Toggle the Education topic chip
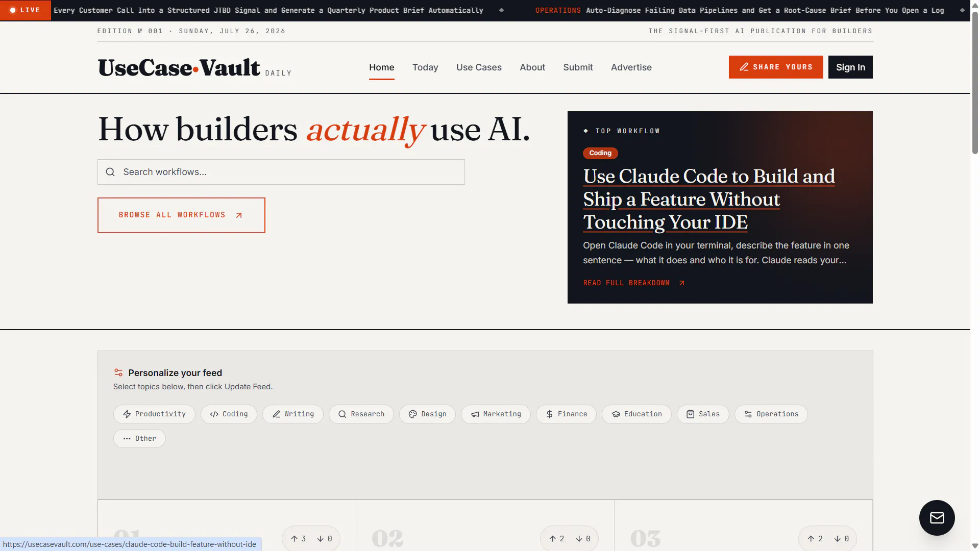 pyautogui.click(x=636, y=414)
